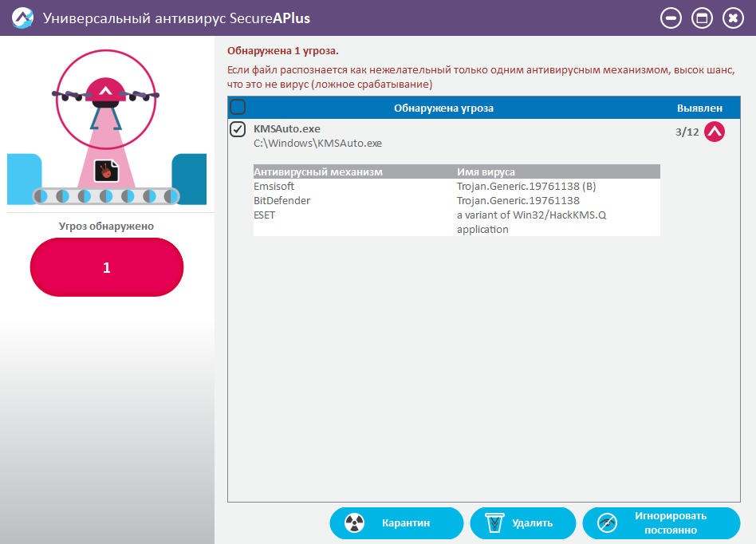The image size is (756, 544).
Task: Click the trash bin delete icon
Action: (x=494, y=522)
